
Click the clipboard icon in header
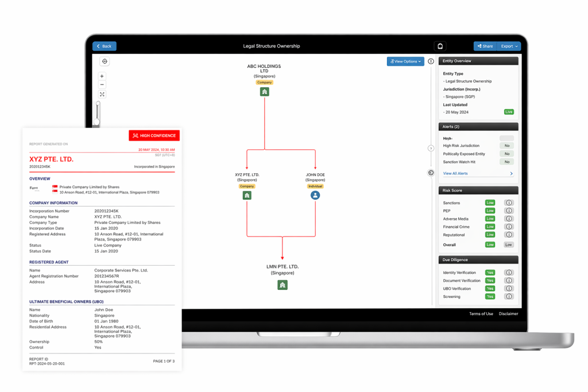pyautogui.click(x=440, y=46)
